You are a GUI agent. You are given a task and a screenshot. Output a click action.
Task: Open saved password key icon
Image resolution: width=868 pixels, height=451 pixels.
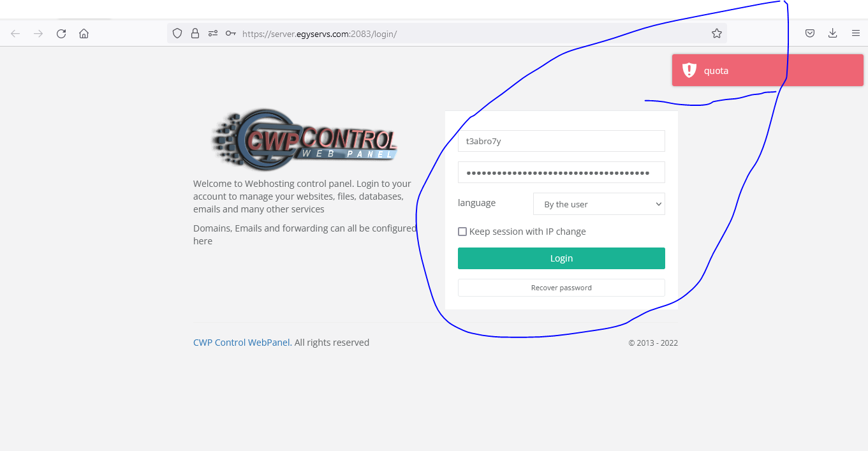tap(231, 33)
